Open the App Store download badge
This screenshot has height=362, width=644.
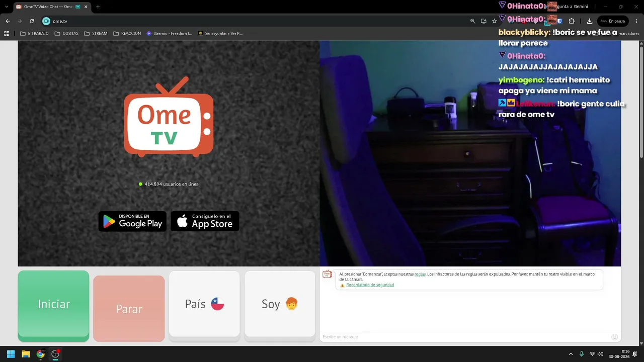pyautogui.click(x=205, y=221)
